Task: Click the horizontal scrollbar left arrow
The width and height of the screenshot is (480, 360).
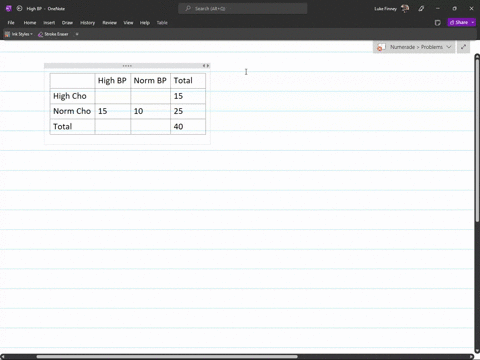Action: click(x=3, y=357)
